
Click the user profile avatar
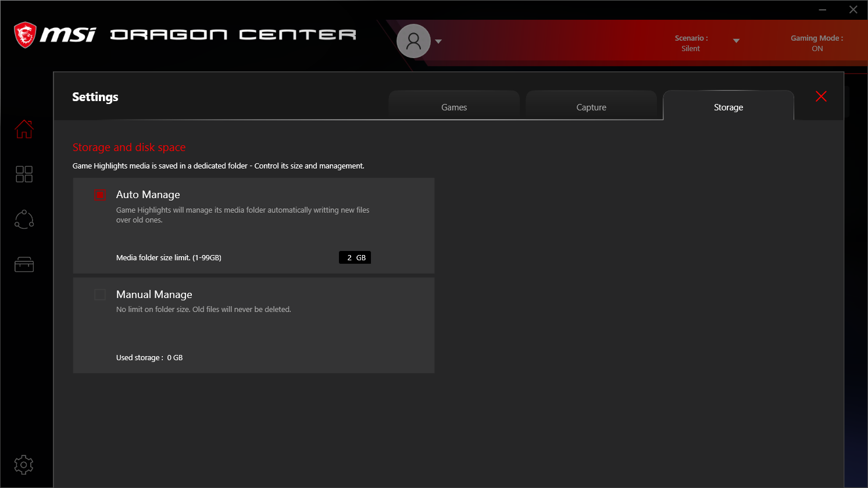pos(413,41)
